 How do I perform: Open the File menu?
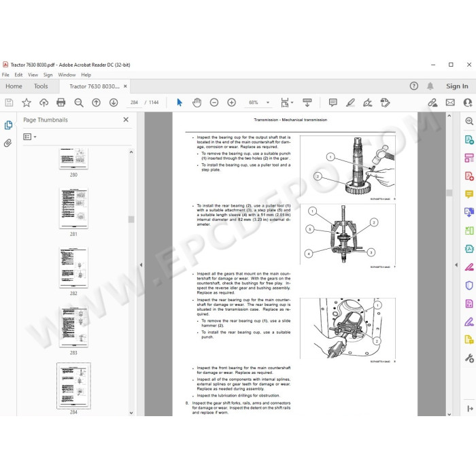click(x=5, y=75)
